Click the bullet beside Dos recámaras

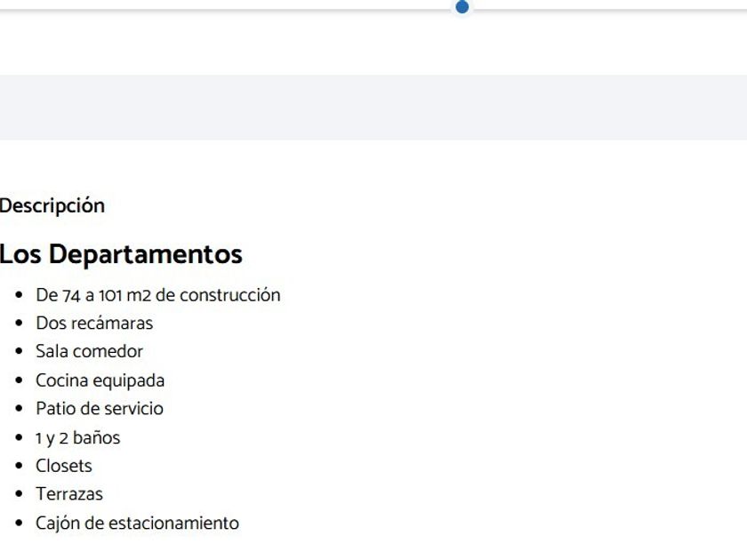point(20,324)
